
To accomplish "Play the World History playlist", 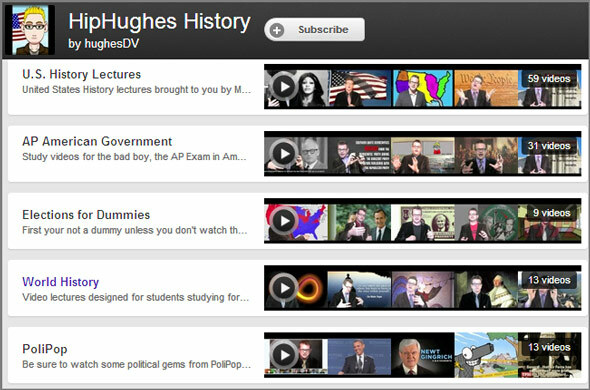I will (284, 288).
